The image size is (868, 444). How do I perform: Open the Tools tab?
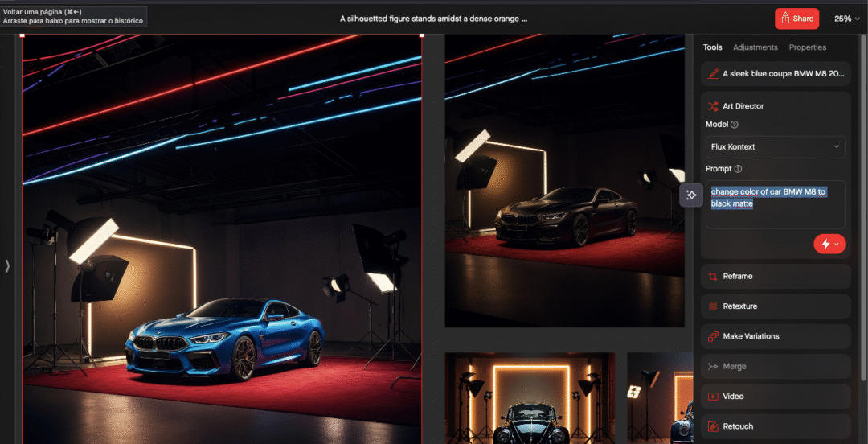click(712, 47)
